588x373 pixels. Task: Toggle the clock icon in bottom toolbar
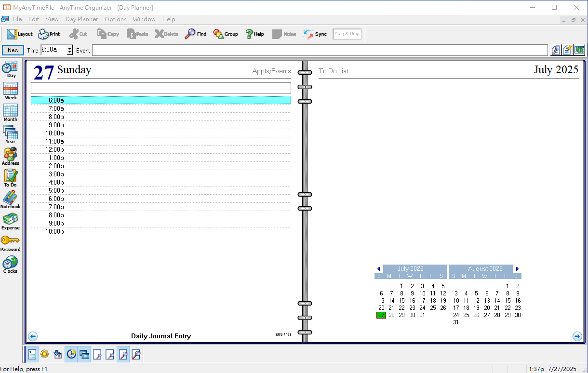pyautogui.click(x=71, y=355)
